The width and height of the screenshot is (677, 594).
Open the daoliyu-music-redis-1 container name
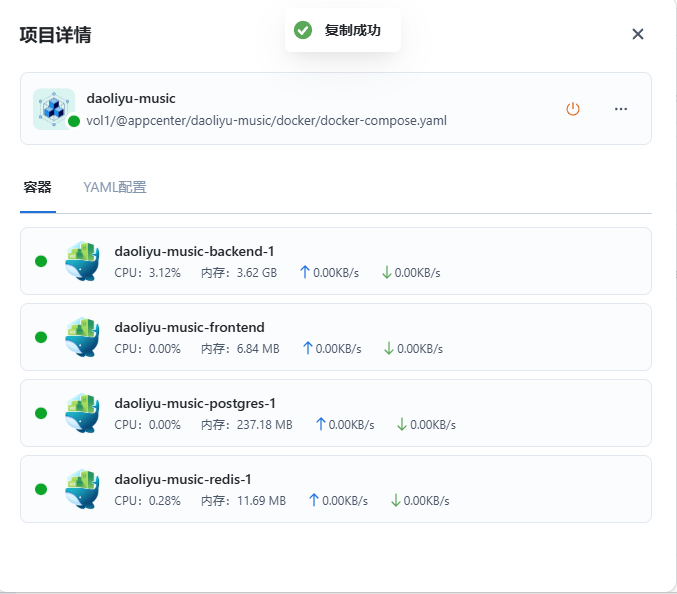(183, 479)
